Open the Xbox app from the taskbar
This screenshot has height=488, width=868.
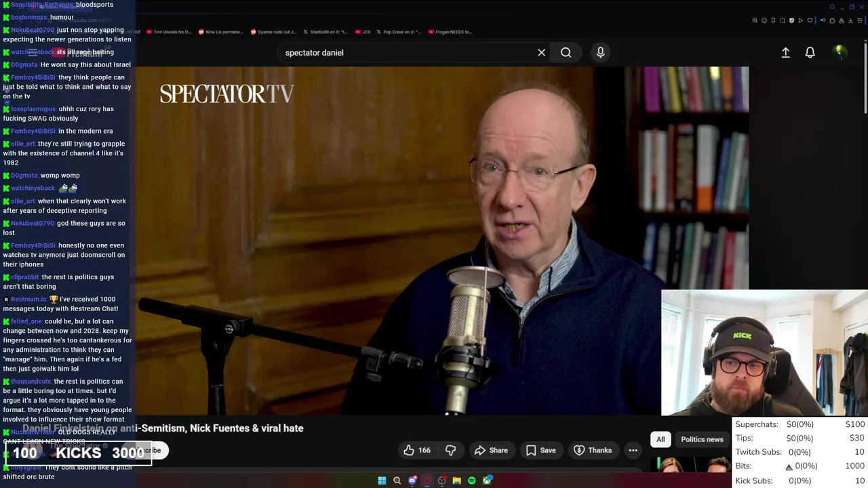487,481
